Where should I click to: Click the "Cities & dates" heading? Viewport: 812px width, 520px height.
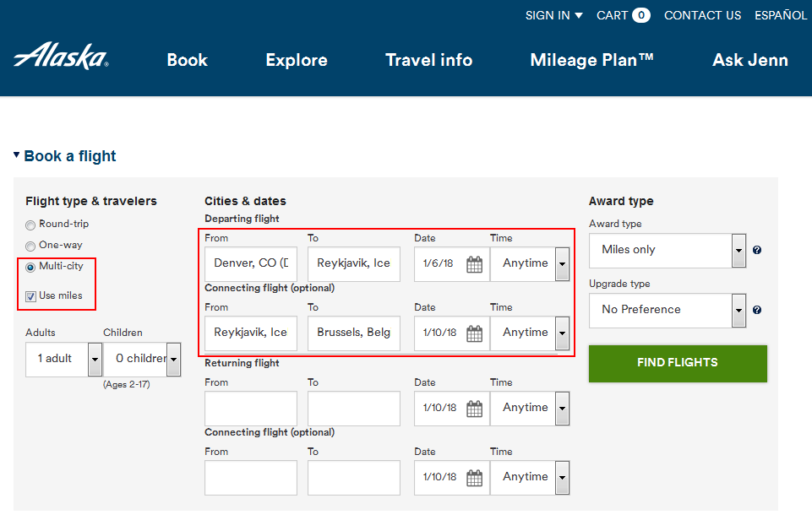(x=245, y=201)
